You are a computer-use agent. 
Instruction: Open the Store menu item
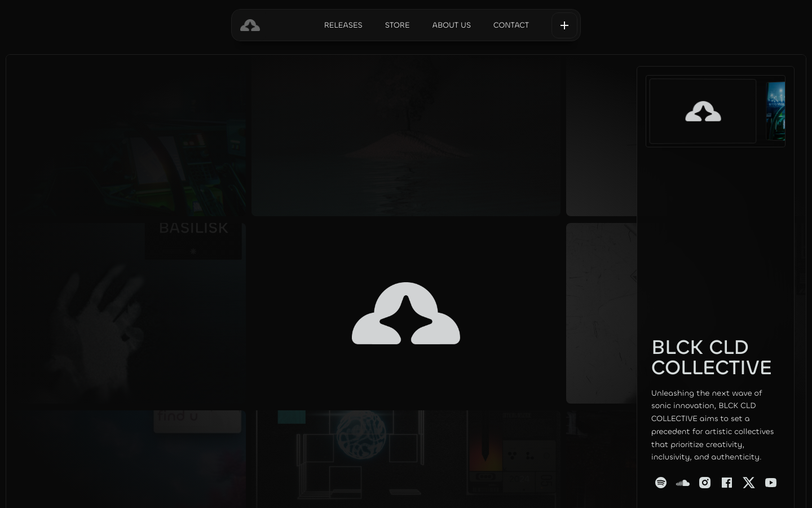[x=397, y=25]
